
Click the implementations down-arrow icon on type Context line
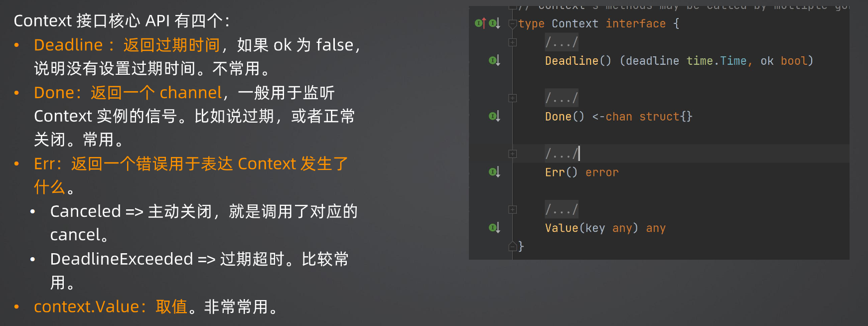(x=495, y=23)
